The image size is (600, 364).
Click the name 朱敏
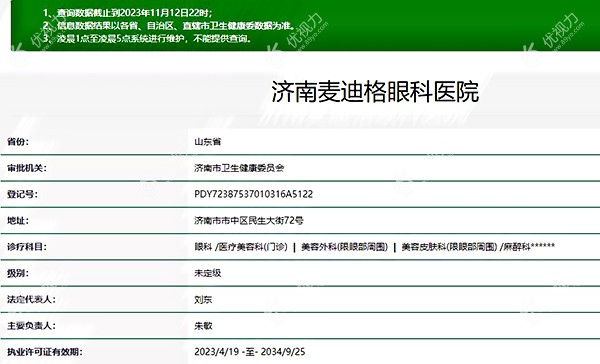coord(203,326)
